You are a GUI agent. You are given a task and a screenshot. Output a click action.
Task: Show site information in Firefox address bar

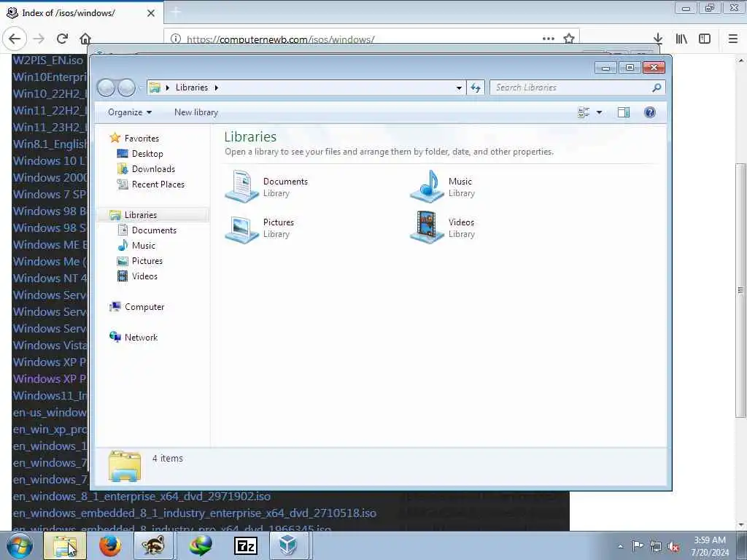(176, 39)
